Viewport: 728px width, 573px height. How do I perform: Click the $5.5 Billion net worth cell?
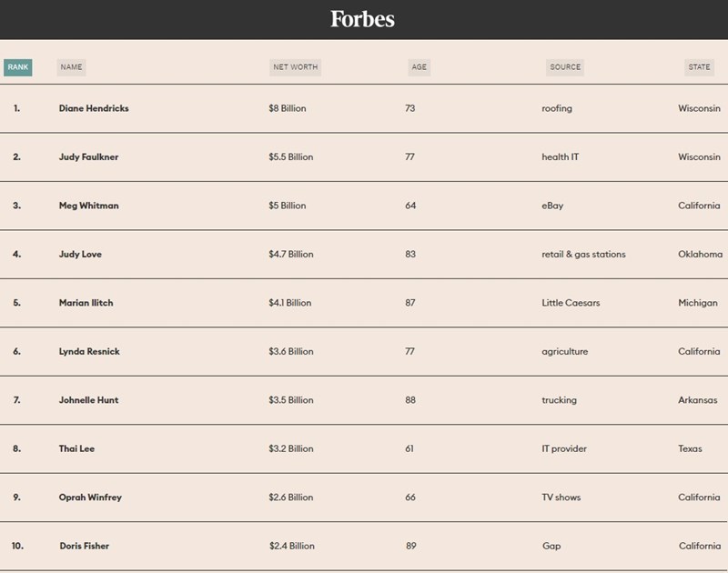(291, 157)
